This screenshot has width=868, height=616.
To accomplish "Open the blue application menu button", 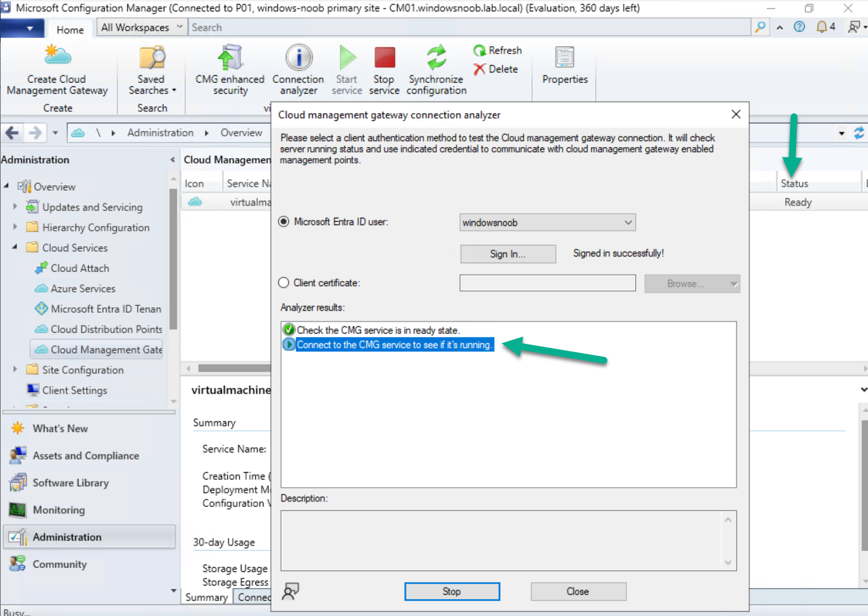I will click(23, 29).
